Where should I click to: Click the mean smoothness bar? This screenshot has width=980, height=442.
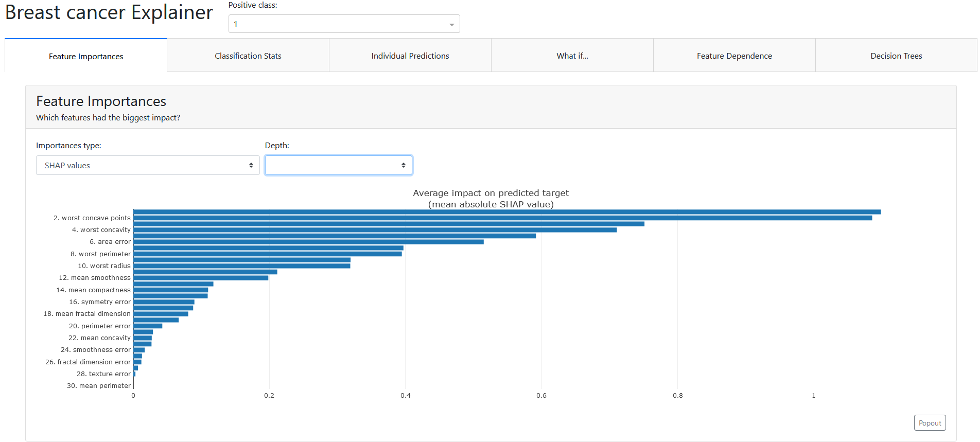[201, 278]
